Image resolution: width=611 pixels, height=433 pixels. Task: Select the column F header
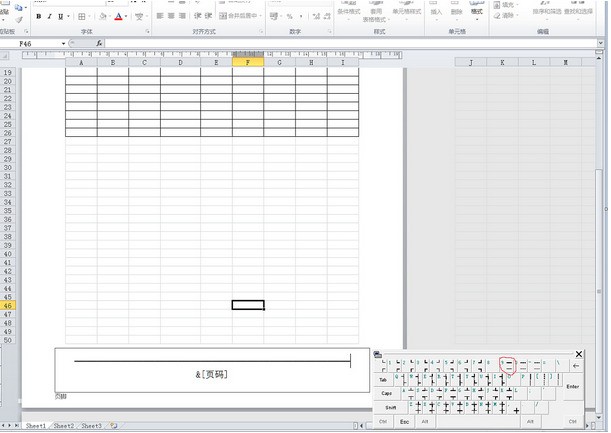click(x=248, y=62)
